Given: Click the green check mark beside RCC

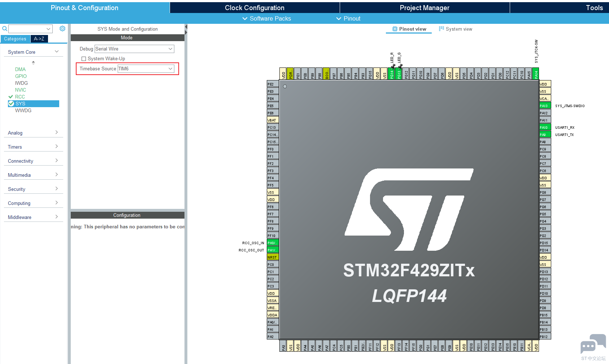Looking at the screenshot, I should pyautogui.click(x=10, y=97).
